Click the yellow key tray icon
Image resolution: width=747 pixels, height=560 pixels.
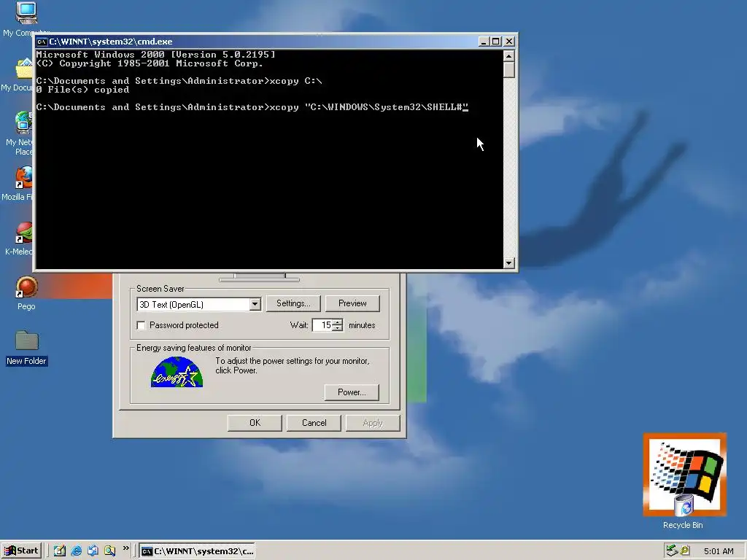point(685,551)
